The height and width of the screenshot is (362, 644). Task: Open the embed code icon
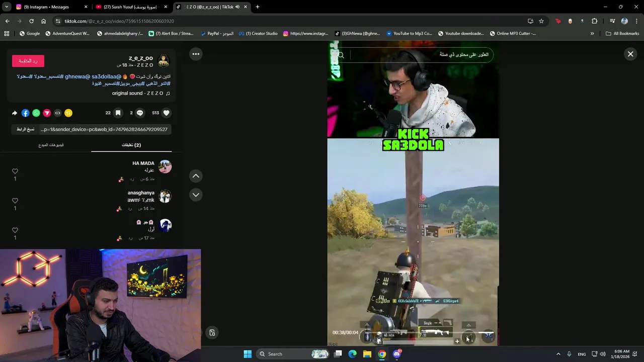point(57,113)
